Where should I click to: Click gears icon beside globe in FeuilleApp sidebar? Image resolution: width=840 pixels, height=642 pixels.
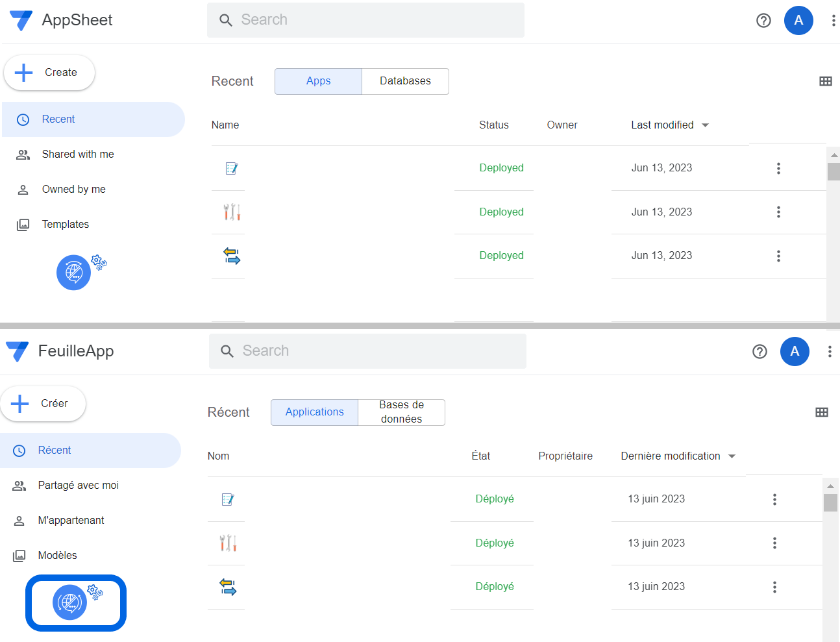pyautogui.click(x=95, y=592)
